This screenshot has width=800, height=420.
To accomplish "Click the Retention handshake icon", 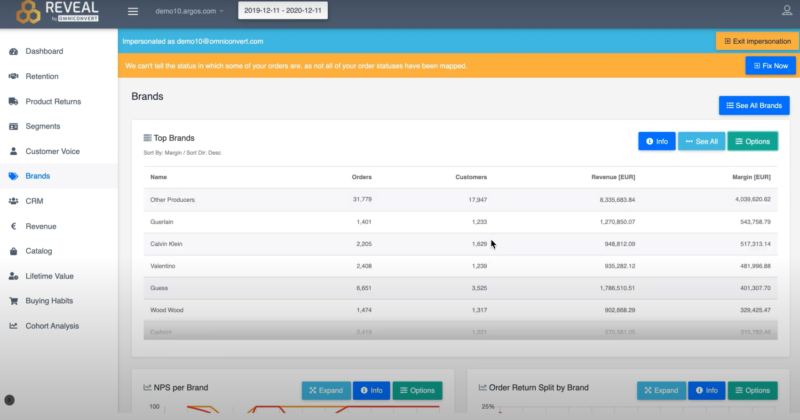I will pos(13,77).
